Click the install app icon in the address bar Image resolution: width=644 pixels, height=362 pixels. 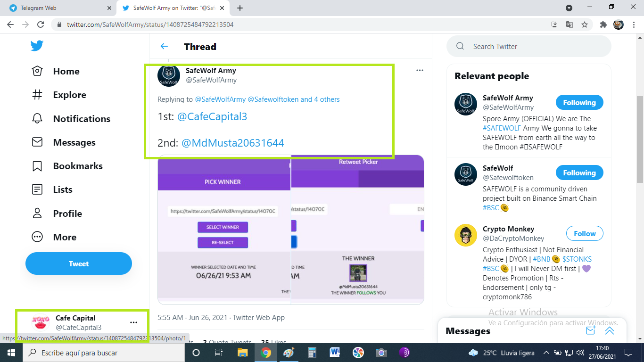554,25
